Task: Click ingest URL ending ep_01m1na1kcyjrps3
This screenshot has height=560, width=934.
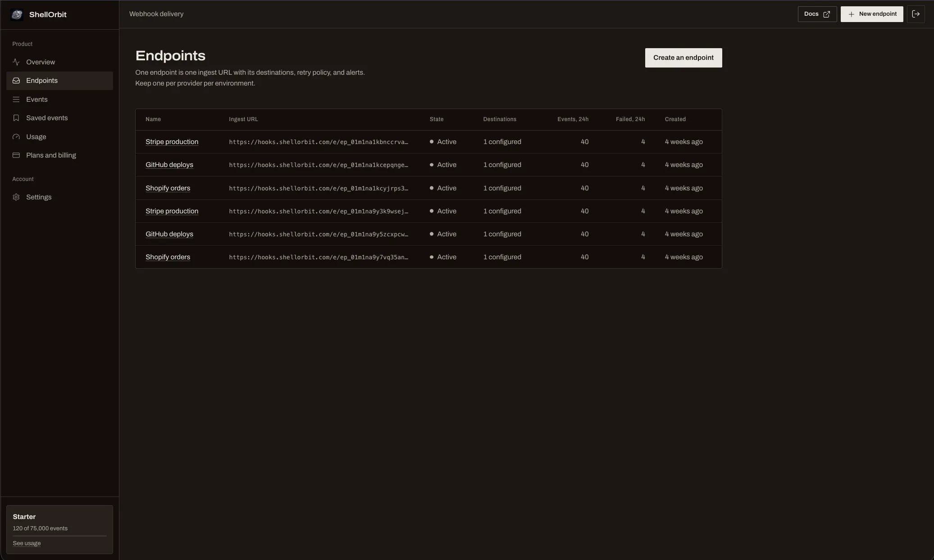Action: [319, 188]
